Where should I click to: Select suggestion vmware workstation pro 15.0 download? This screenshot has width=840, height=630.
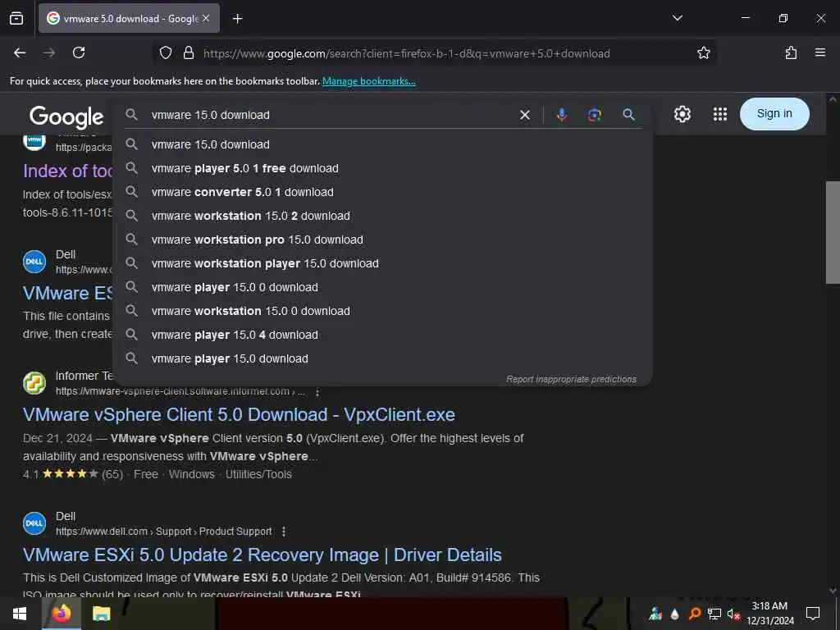pos(382,240)
